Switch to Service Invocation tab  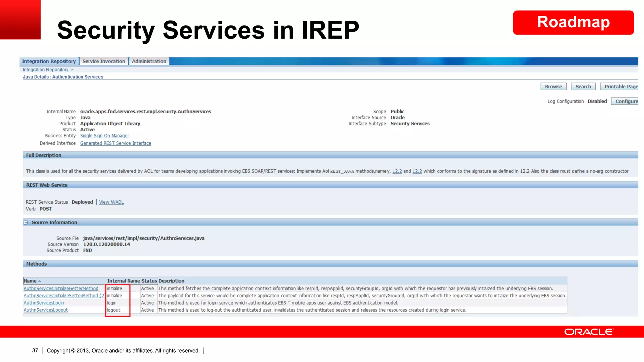(x=104, y=61)
